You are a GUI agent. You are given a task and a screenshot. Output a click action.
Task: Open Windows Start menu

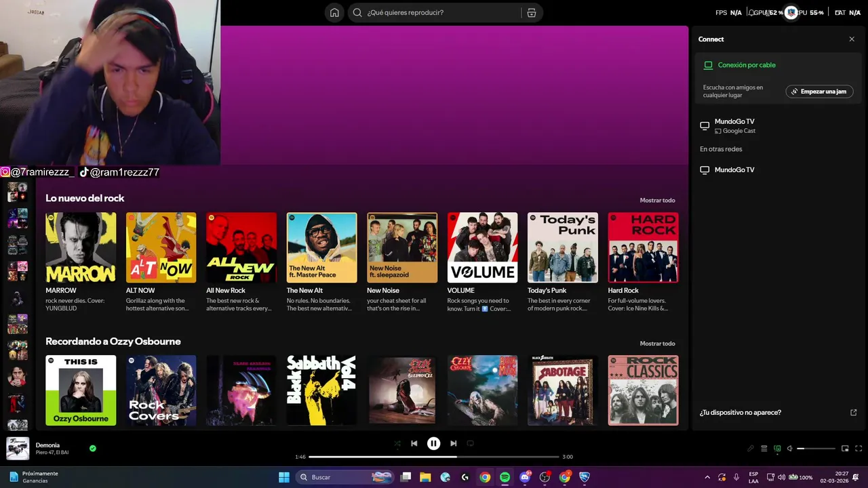284,477
